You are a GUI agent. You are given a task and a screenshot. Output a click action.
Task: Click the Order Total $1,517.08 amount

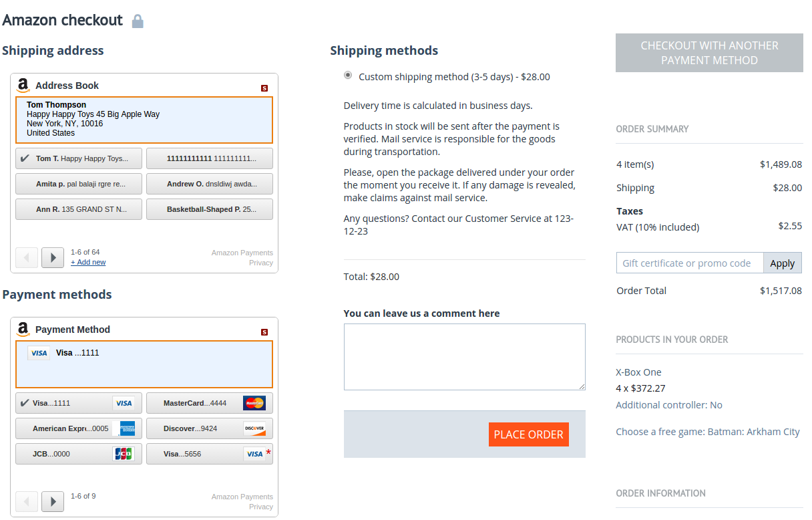[781, 291]
